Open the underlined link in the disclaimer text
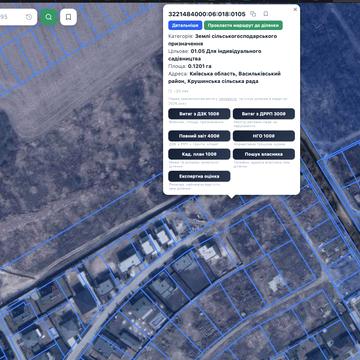Viewport: 360px width, 360px height. point(228,99)
